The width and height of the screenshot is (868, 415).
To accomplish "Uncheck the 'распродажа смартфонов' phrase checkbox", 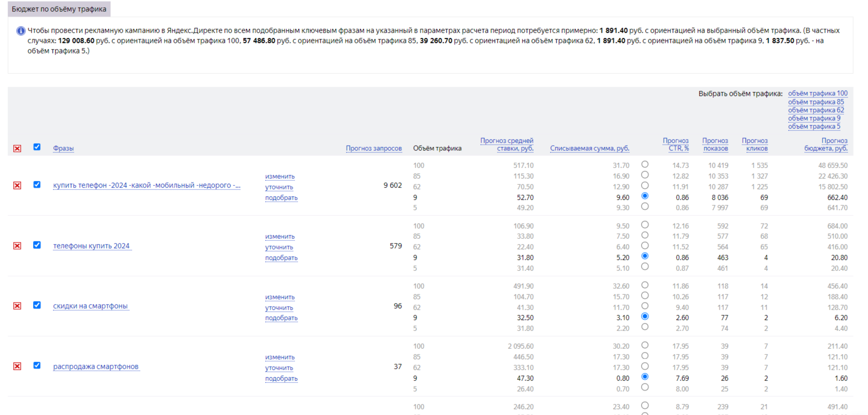I will tap(37, 366).
